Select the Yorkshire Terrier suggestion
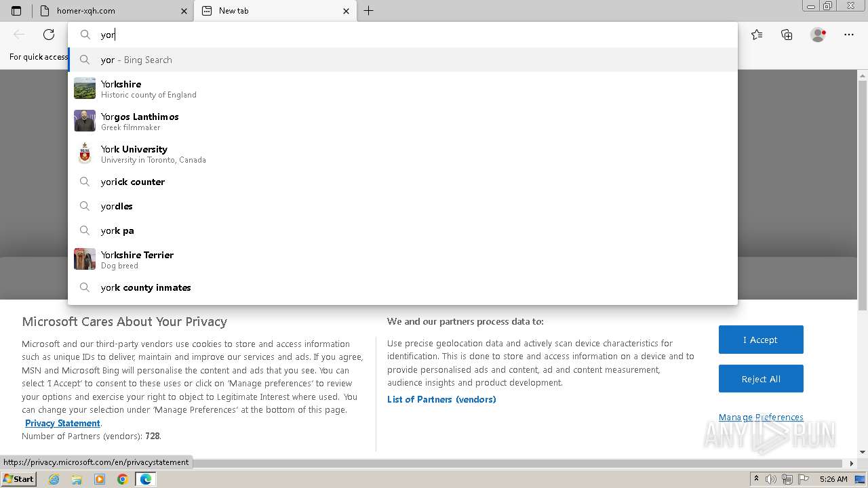Viewport: 868px width, 488px height. [x=403, y=260]
